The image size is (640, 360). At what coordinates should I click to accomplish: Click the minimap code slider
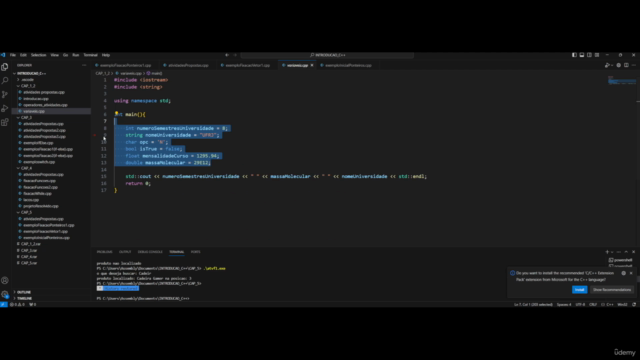(622, 81)
